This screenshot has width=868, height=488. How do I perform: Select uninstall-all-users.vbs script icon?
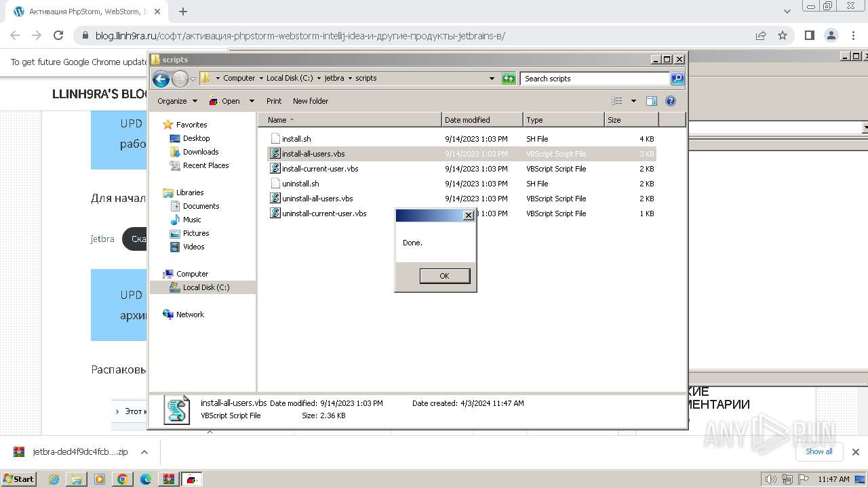[x=275, y=199]
